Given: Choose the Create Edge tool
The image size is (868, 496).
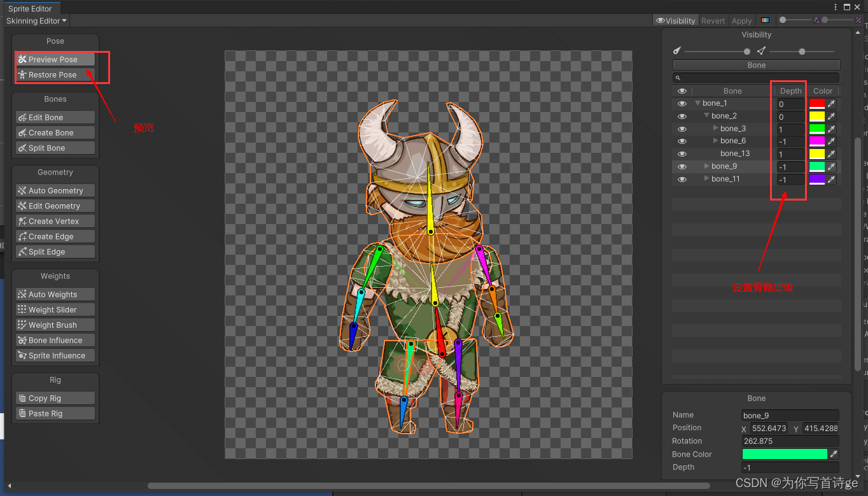Looking at the screenshot, I should click(55, 236).
